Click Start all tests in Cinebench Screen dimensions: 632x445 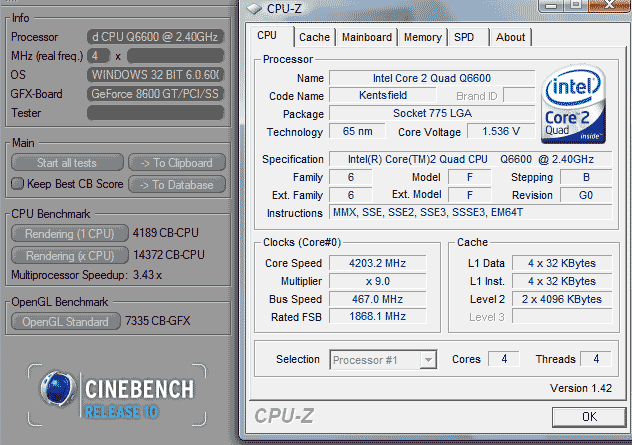tap(67, 163)
